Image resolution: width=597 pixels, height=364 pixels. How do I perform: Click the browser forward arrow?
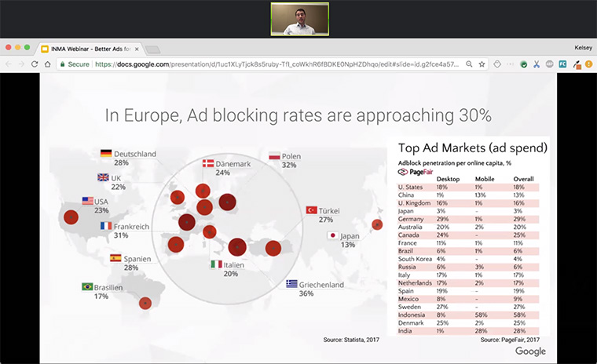[21, 64]
